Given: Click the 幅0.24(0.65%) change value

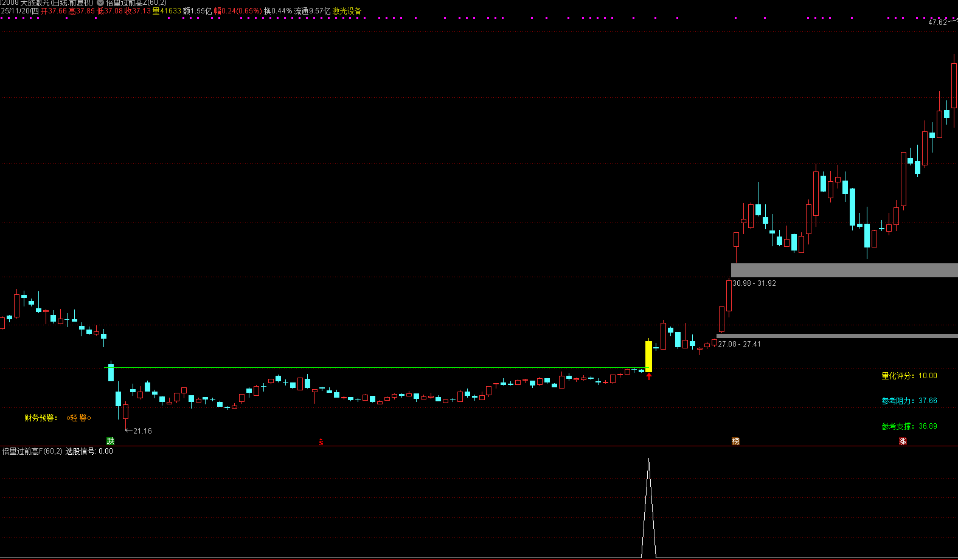Looking at the screenshot, I should point(238,11).
